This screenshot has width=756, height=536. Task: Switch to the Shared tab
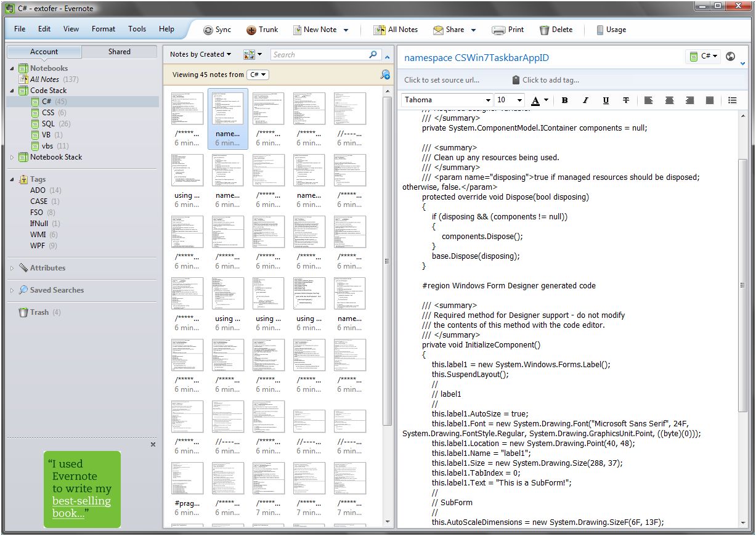click(x=119, y=52)
